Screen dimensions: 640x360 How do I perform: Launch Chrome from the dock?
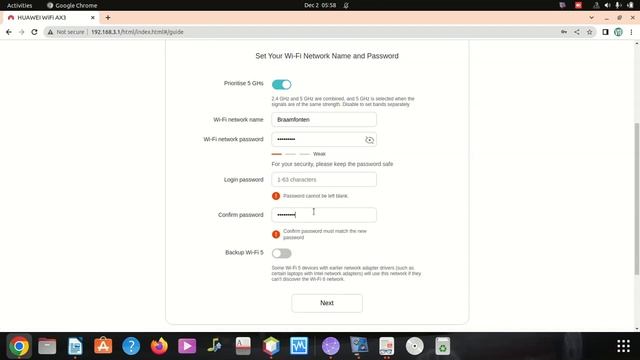[19, 346]
